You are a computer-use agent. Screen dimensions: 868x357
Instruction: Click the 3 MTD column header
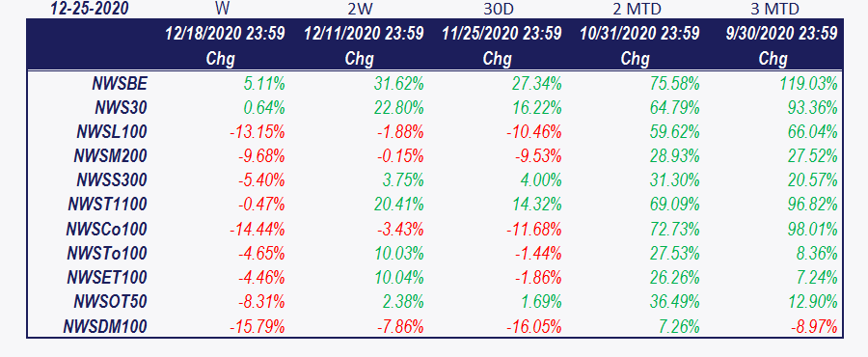click(773, 9)
